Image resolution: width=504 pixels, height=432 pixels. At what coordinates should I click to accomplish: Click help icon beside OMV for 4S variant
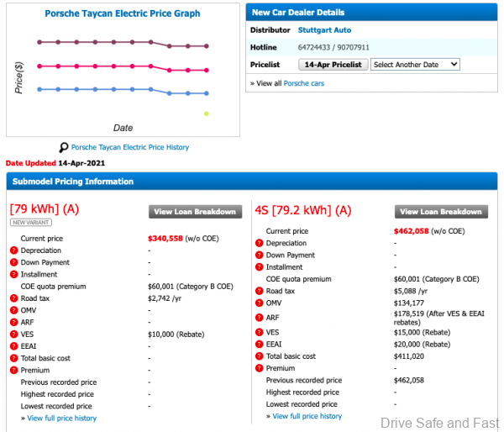pos(259,303)
